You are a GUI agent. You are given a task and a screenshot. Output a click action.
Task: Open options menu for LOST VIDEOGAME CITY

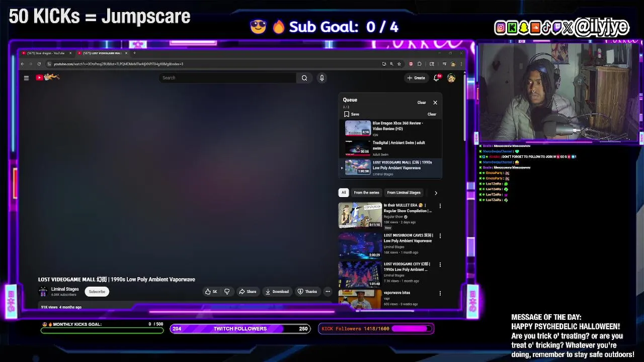440,264
